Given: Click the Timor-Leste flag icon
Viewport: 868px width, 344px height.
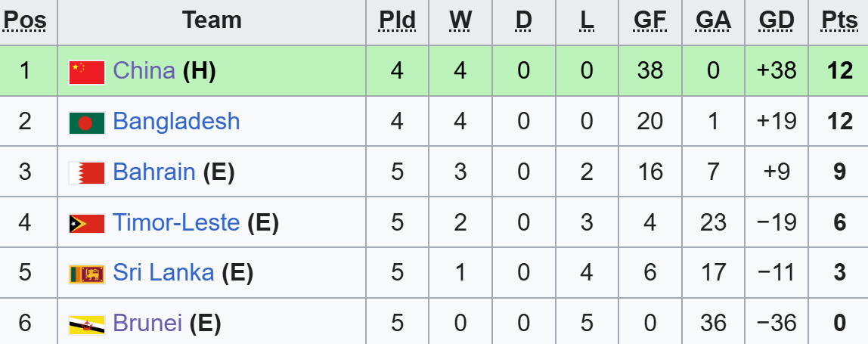Looking at the screenshot, I should point(86,223).
